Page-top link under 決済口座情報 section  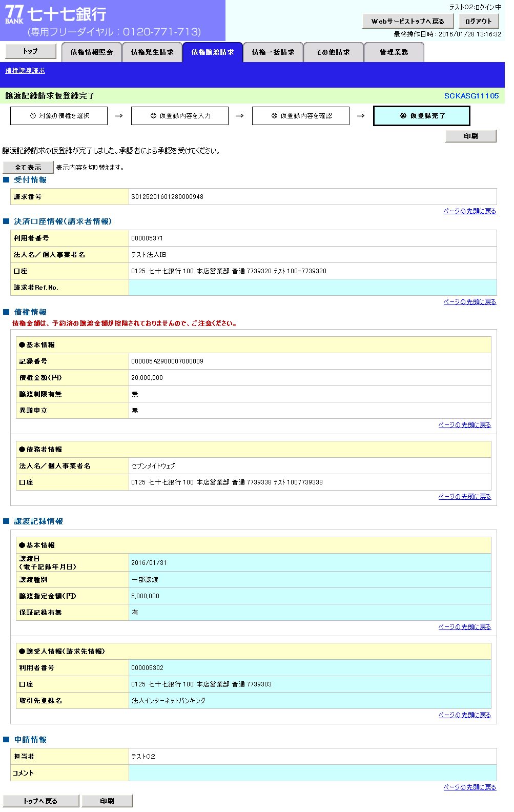click(x=470, y=302)
